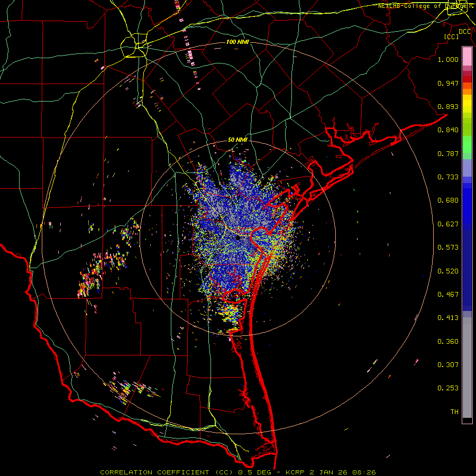Click the "[CC]" unit label

[452, 36]
